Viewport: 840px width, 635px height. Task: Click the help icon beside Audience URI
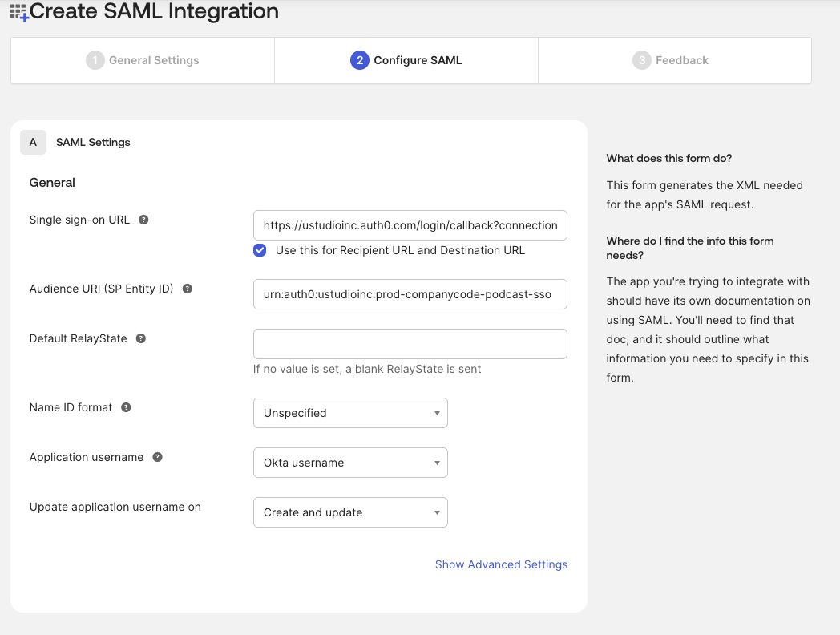pos(187,289)
